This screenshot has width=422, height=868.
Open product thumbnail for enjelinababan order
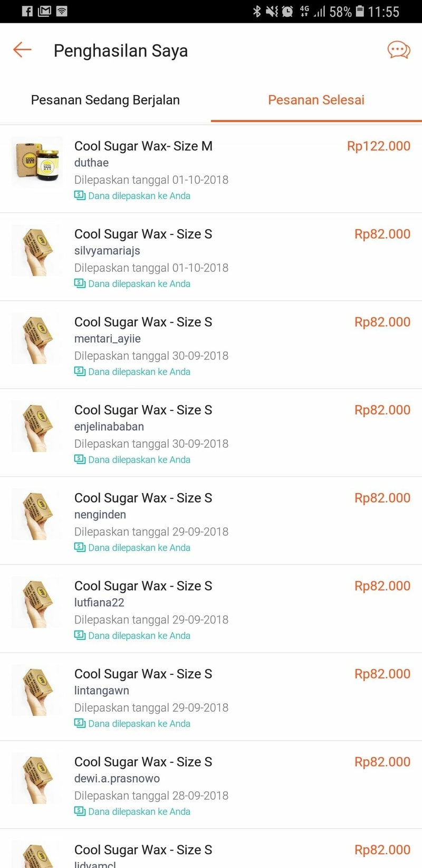37,426
